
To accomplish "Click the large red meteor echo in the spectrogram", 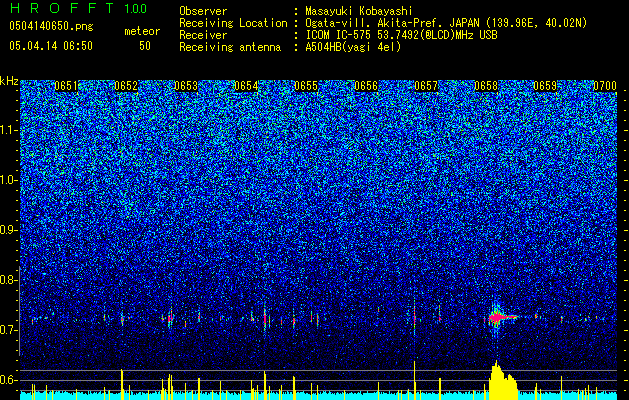I will [x=501, y=318].
